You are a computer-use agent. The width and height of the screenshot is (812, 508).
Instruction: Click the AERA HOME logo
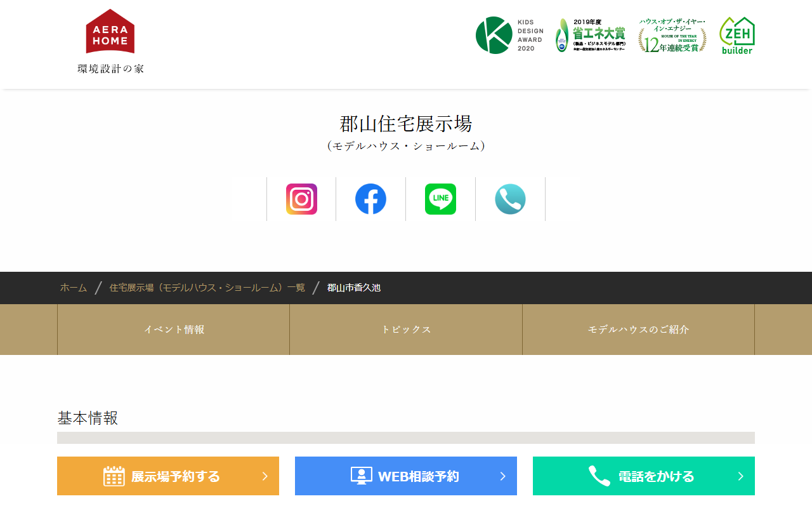coord(110,31)
